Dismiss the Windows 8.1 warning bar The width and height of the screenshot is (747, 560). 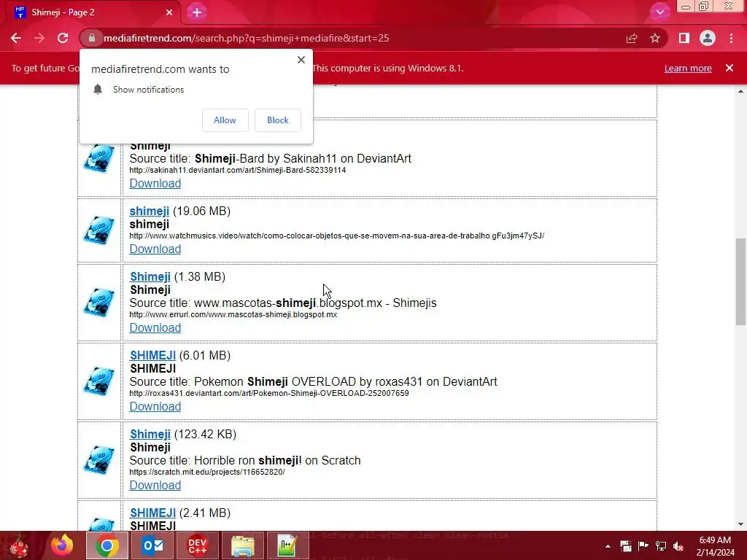click(x=729, y=68)
